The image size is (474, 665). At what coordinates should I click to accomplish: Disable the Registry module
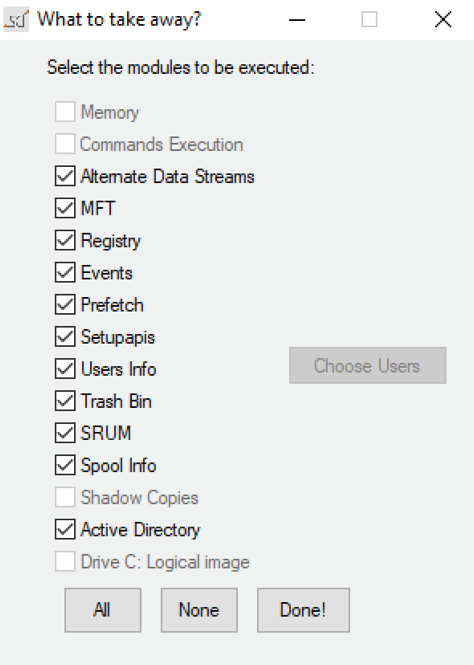[65, 240]
